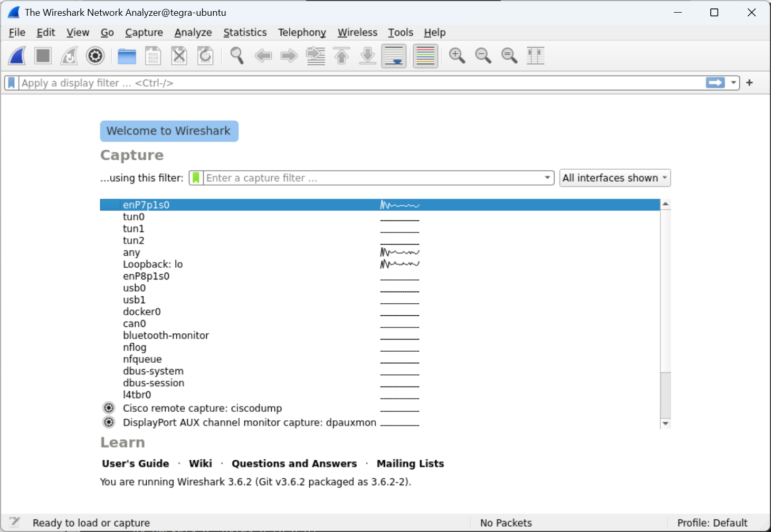Click the capture filter input field

373,178
